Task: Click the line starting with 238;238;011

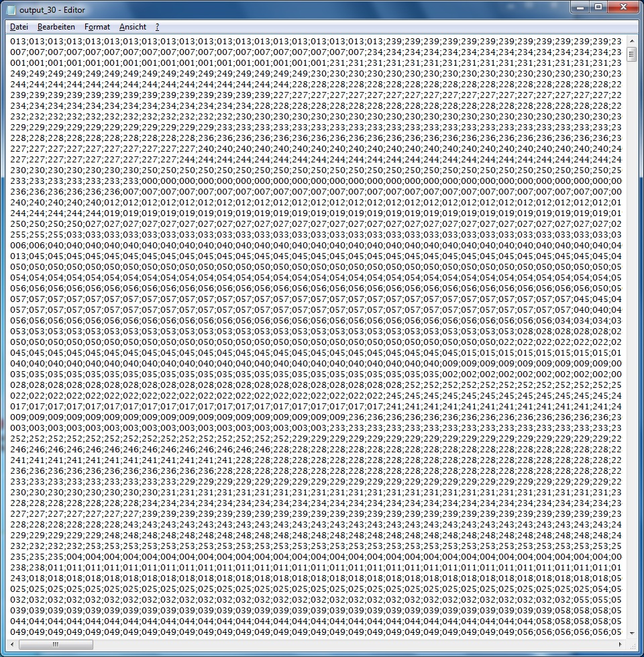Action: point(316,567)
